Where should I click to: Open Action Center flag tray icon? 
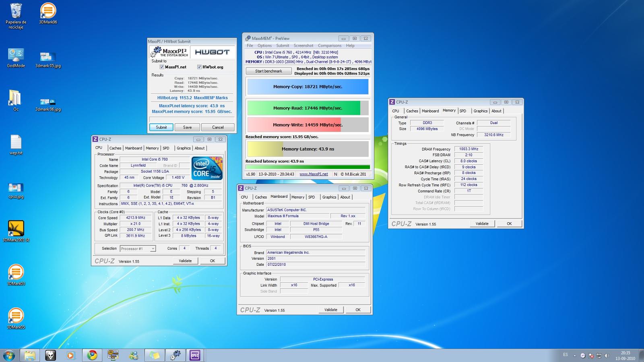pyautogui.click(x=591, y=356)
